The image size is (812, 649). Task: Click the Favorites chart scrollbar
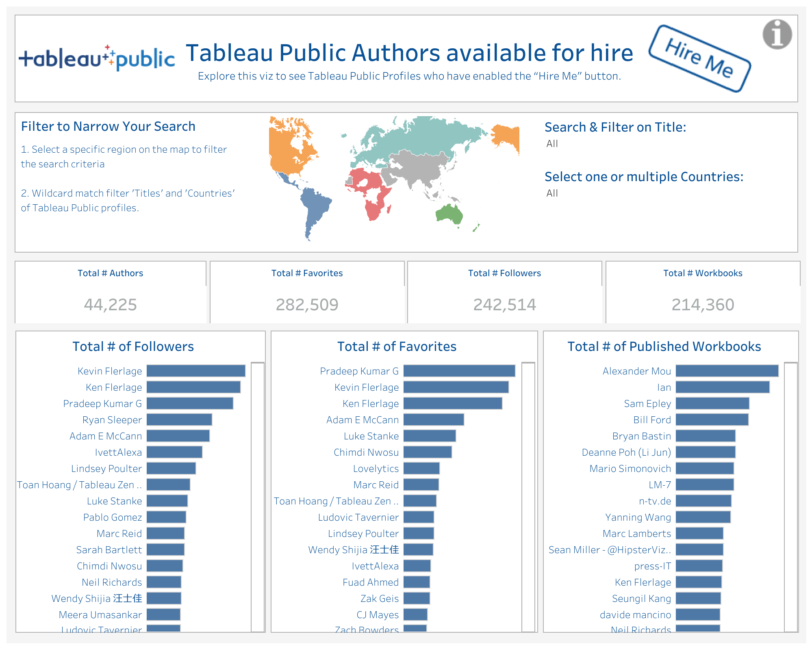(528, 497)
